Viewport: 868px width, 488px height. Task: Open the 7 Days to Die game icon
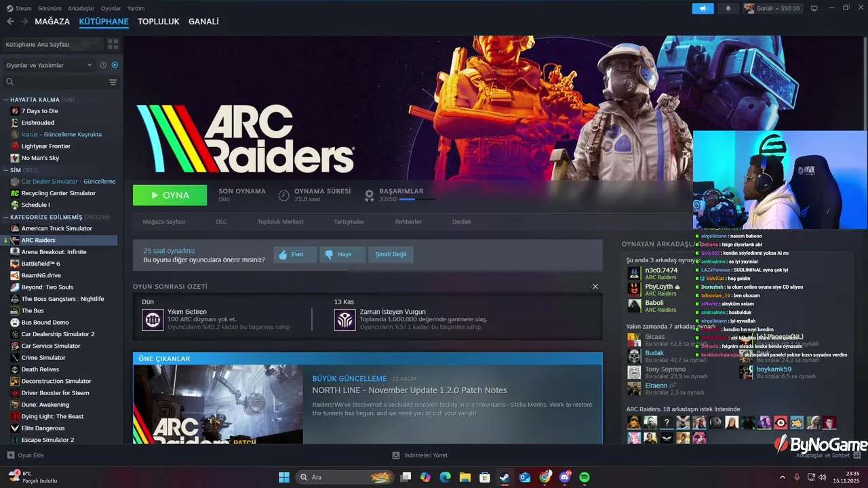pyautogui.click(x=15, y=110)
